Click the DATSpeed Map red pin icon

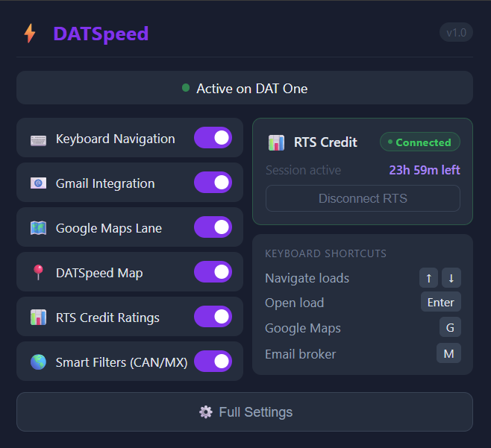tap(38, 273)
